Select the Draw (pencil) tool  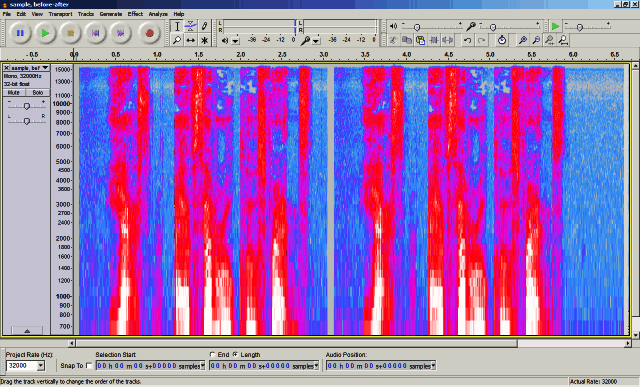click(x=204, y=26)
